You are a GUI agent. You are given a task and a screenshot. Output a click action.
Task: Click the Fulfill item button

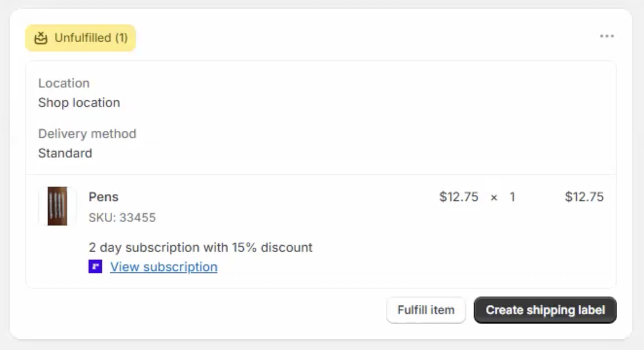426,310
